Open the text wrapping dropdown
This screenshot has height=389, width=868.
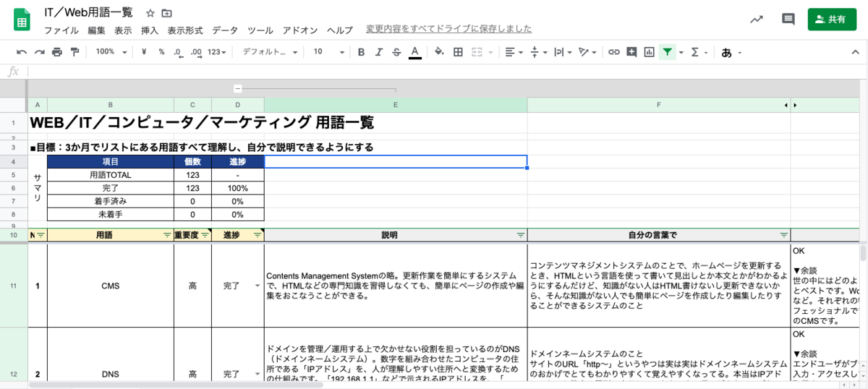(x=562, y=52)
